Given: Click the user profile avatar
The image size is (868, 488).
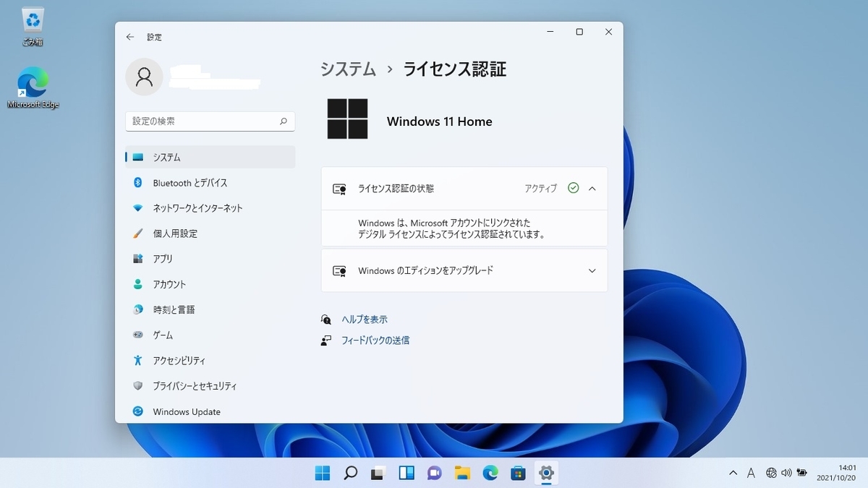Looking at the screenshot, I should pos(144,77).
